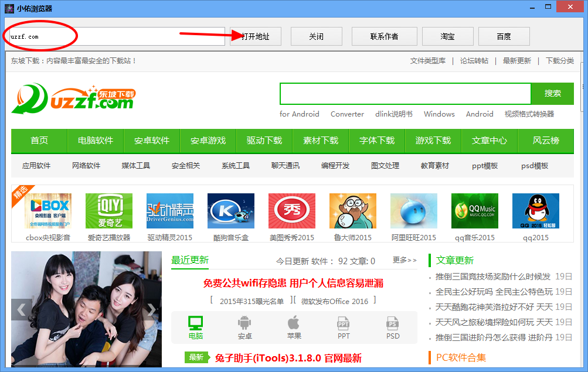Click the slideshow photo thumbnail
This screenshot has height=372, width=588.
tap(86, 309)
